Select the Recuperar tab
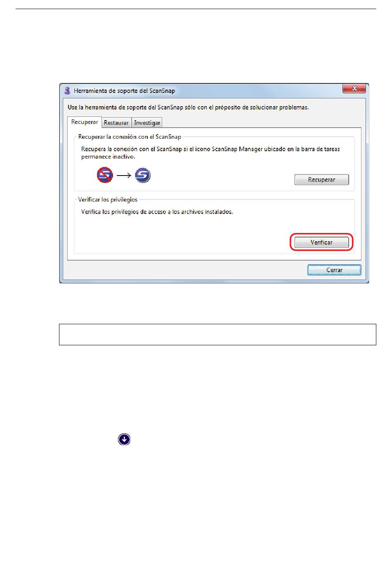Viewport: 392px width, 577px height. point(85,122)
